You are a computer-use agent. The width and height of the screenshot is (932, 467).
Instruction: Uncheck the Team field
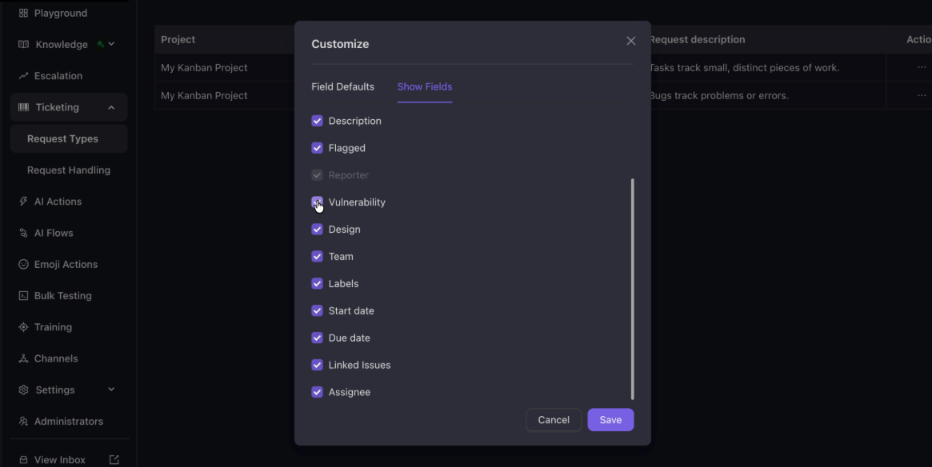pyautogui.click(x=317, y=257)
